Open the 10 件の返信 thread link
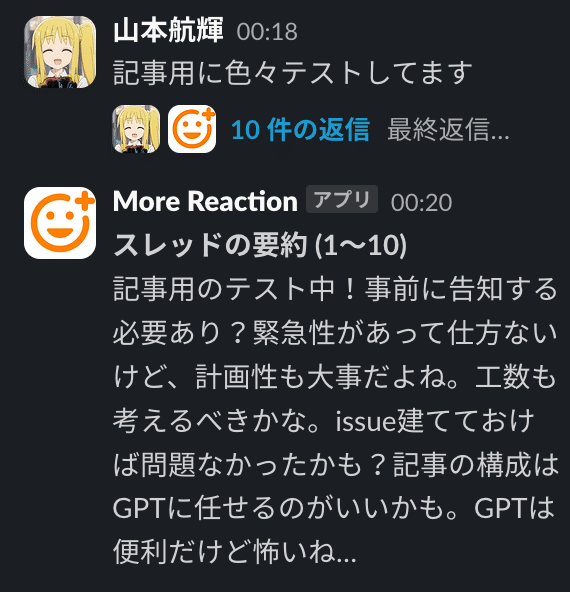 point(300,130)
